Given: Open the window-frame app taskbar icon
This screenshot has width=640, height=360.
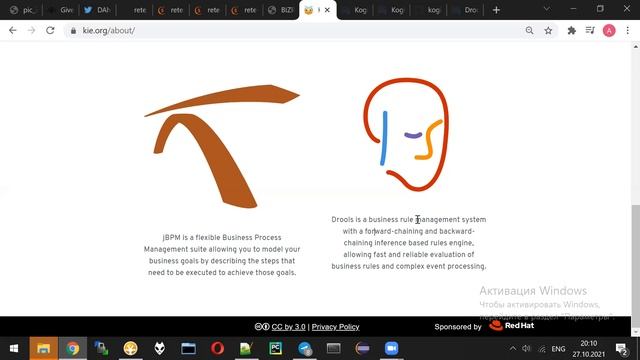Looking at the screenshot, I should tap(188, 349).
